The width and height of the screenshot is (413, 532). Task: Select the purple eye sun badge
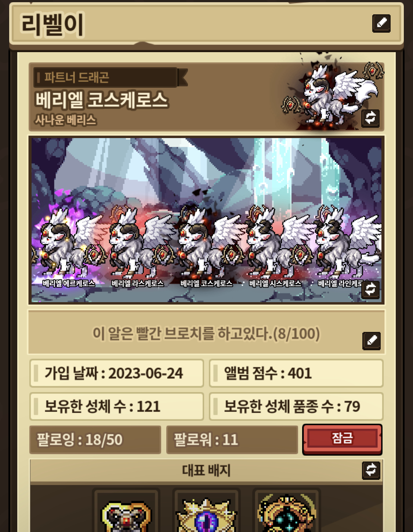point(206,511)
